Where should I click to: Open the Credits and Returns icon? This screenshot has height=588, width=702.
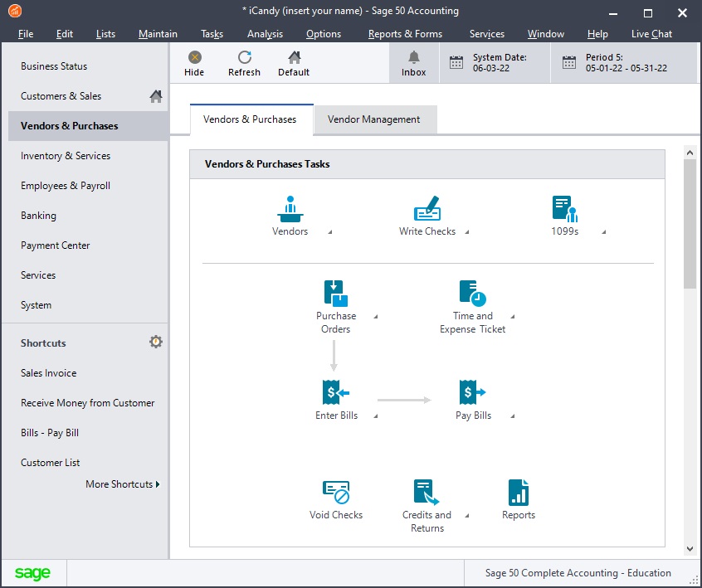click(427, 492)
